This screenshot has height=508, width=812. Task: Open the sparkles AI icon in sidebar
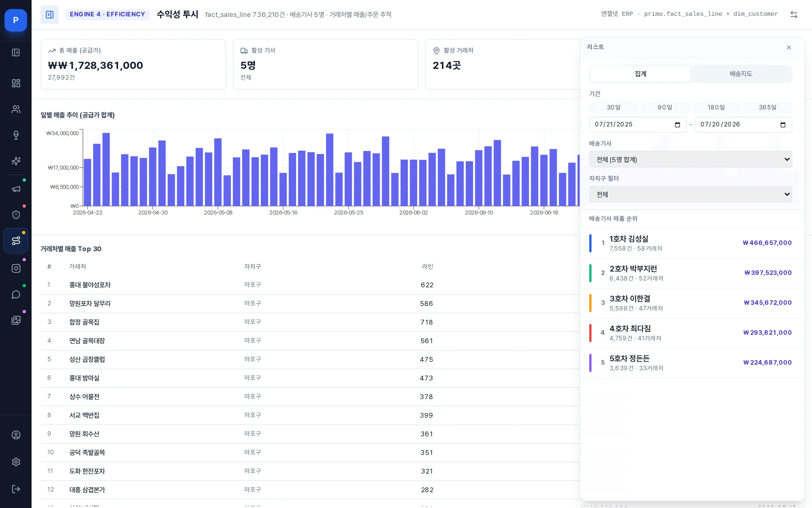point(16,161)
